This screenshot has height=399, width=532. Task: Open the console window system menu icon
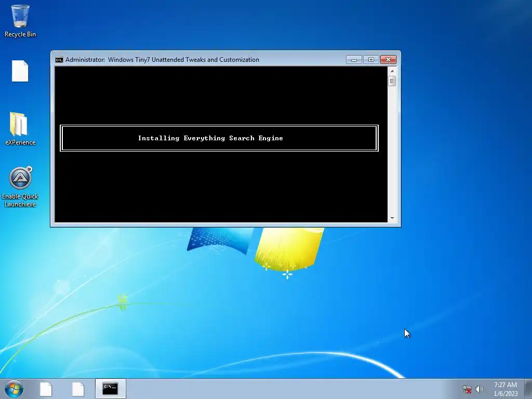(x=59, y=60)
